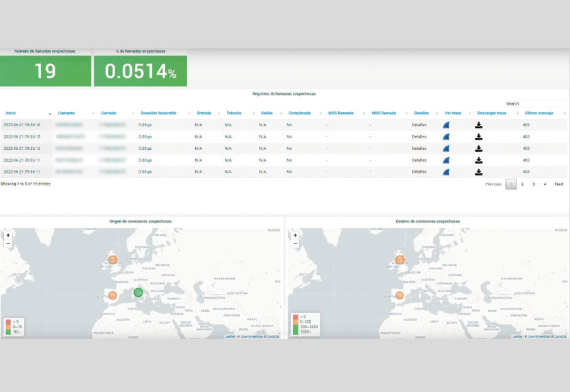This screenshot has width=570, height=392.
Task: Go to page 3 of the suspicious calls table
Action: click(x=533, y=184)
